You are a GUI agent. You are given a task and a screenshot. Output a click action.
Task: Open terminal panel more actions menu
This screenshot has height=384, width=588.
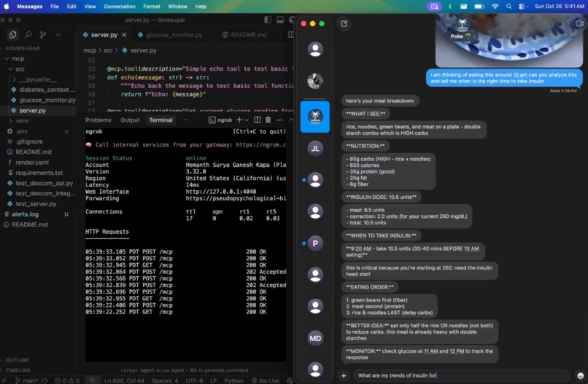(279, 120)
